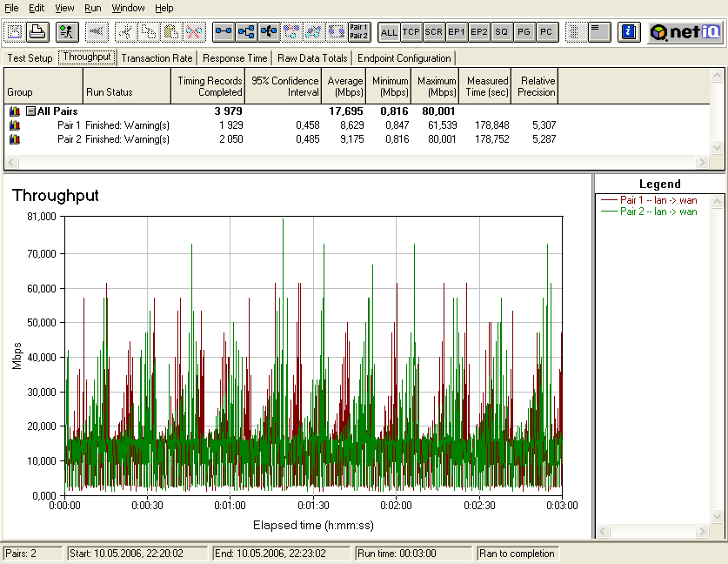Collapse the All Pairs group
Screen dimensions: 728x564
[30, 111]
